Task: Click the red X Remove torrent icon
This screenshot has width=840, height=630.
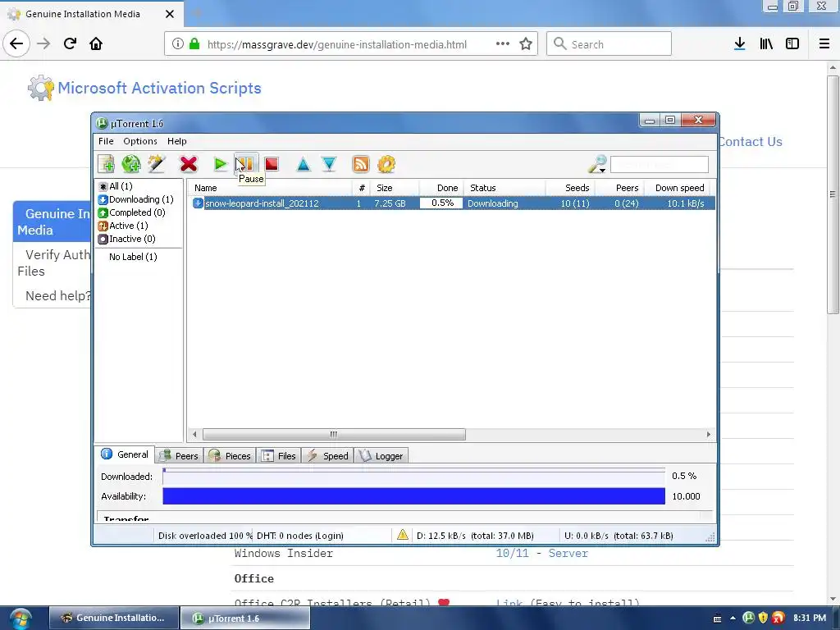Action: [x=189, y=164]
